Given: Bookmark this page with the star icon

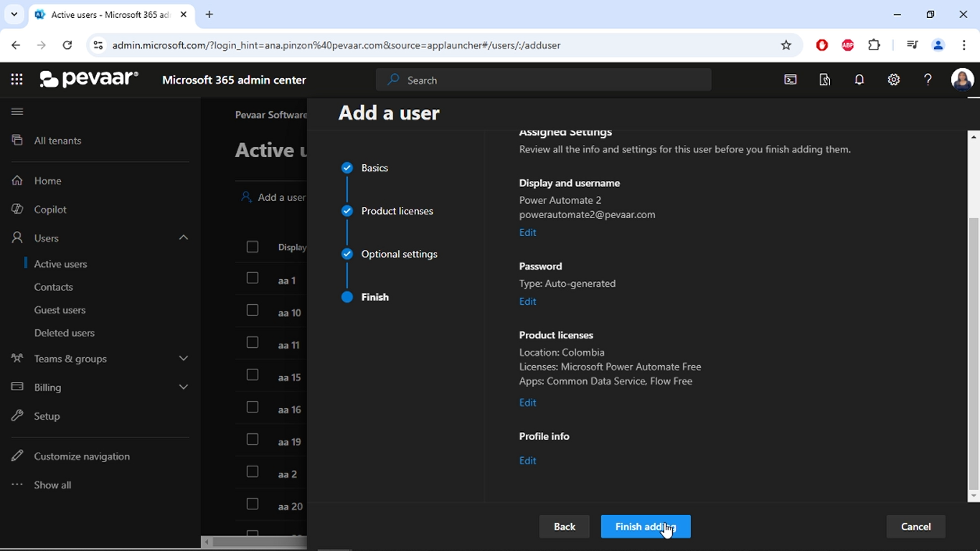Looking at the screenshot, I should click(786, 44).
